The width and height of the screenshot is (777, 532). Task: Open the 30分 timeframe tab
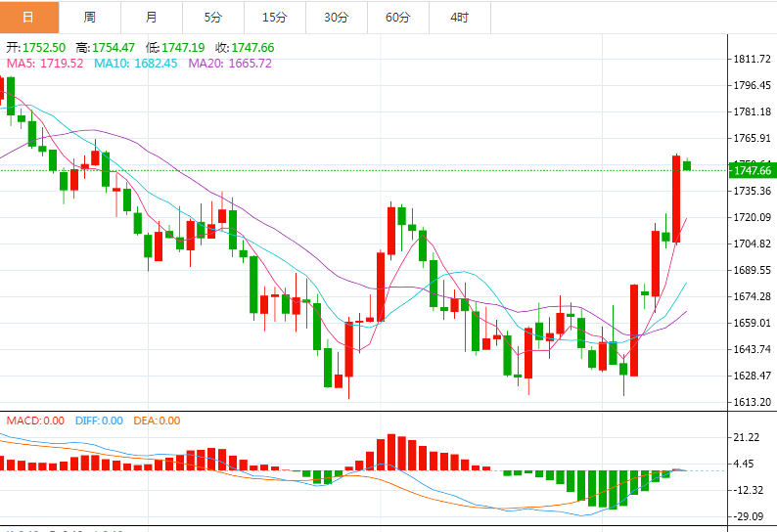pyautogui.click(x=337, y=18)
